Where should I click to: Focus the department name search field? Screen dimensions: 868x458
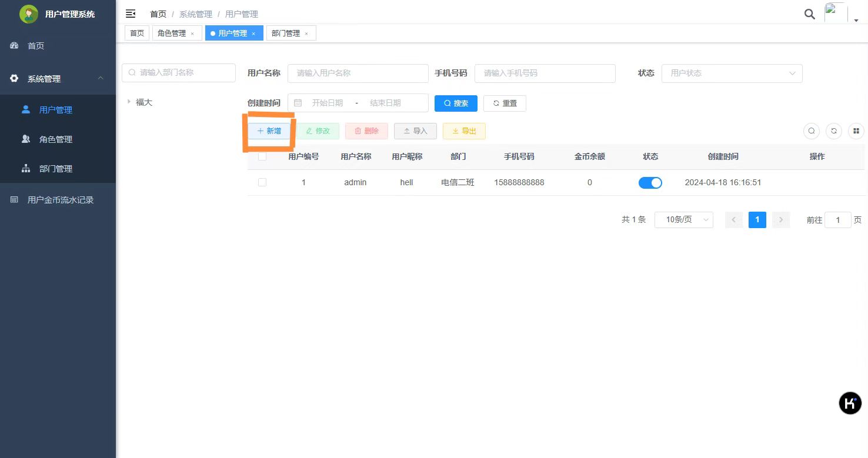[x=179, y=73]
